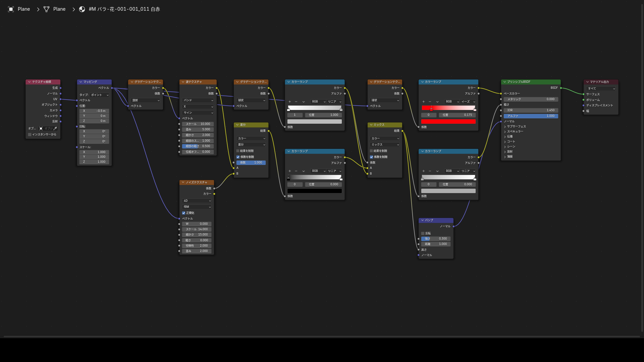Image resolution: width=644 pixels, height=362 pixels.
Task: Toggle 反転 checkbox in the バンプ node
Action: point(423,233)
